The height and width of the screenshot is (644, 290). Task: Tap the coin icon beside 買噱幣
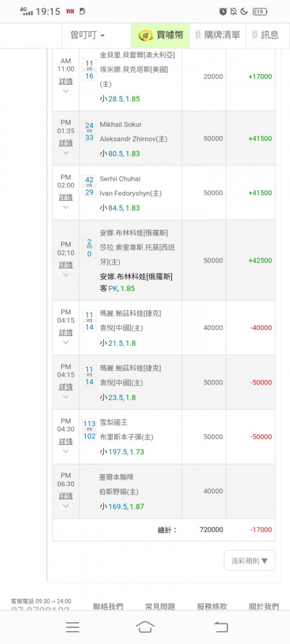145,35
